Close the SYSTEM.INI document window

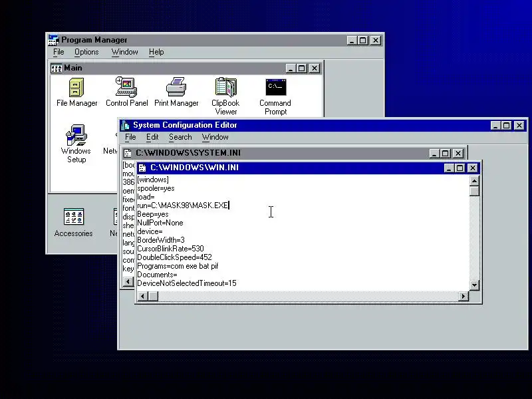(x=458, y=154)
